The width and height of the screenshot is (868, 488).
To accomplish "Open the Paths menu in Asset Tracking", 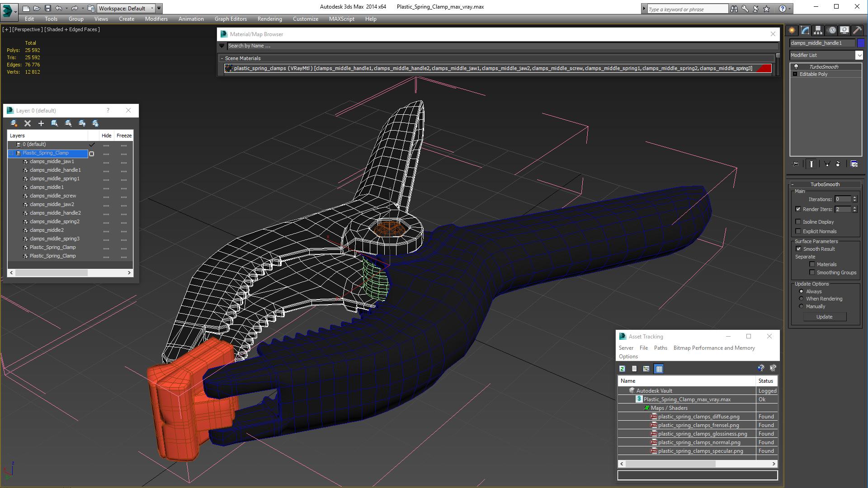I will coord(660,348).
